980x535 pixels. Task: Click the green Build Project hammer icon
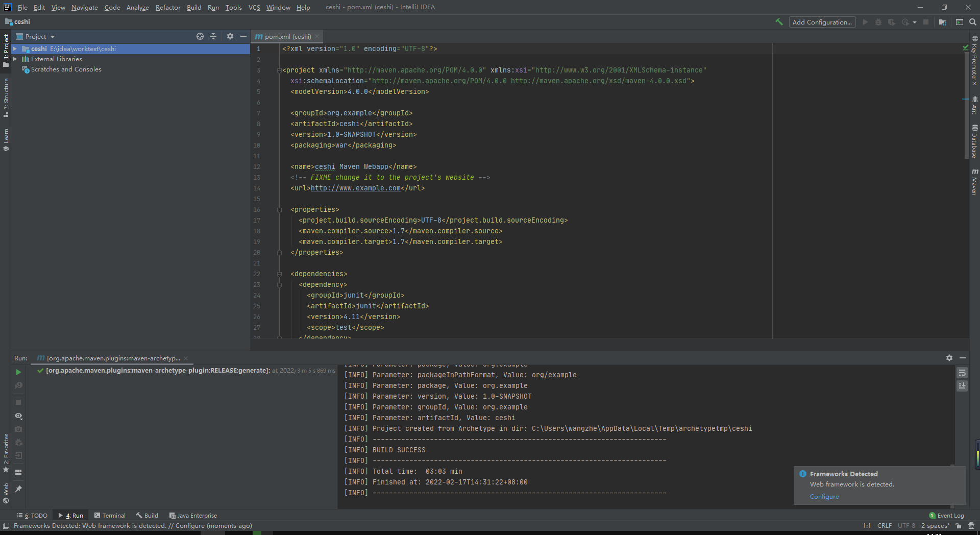pyautogui.click(x=779, y=22)
